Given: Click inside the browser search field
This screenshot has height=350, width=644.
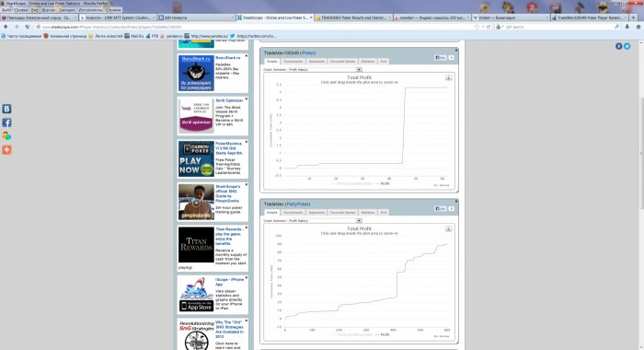Looking at the screenshot, I should click(558, 27).
